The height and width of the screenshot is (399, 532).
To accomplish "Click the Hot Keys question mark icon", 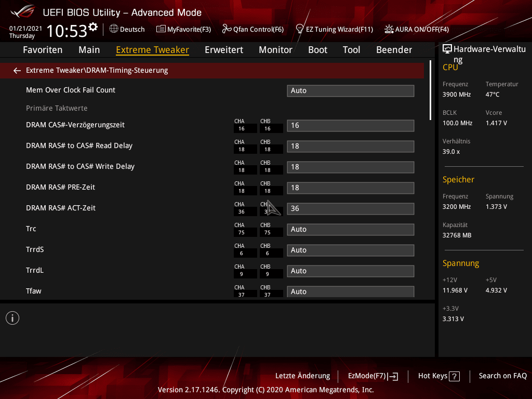I will 454,376.
